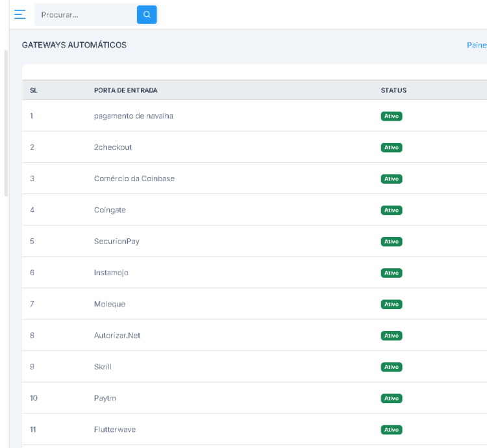Select the Coingate gateway entry
Viewport: 487px width, 448px height.
(110, 210)
